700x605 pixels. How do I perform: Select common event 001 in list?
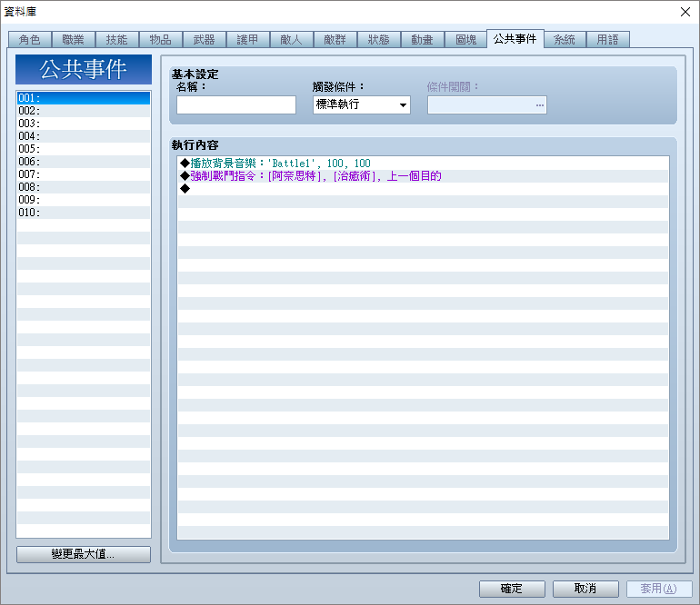84,98
